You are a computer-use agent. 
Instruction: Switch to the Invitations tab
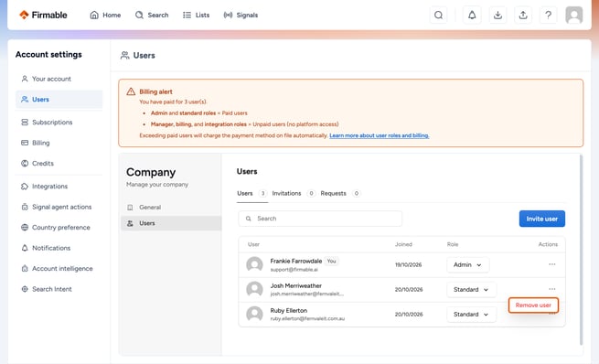click(294, 194)
